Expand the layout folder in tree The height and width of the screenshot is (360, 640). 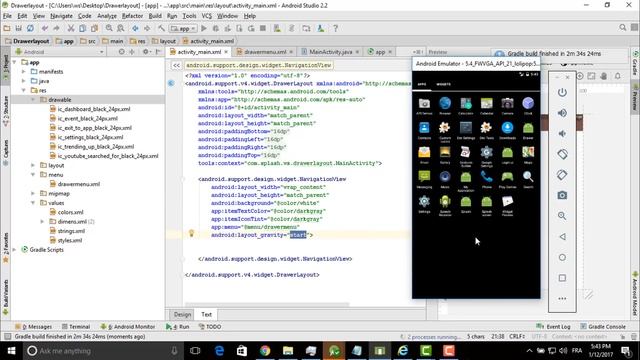33,165
